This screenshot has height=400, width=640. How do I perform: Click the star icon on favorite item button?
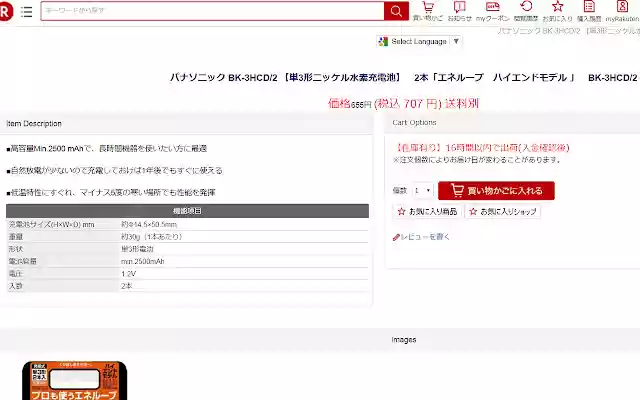coord(401,211)
